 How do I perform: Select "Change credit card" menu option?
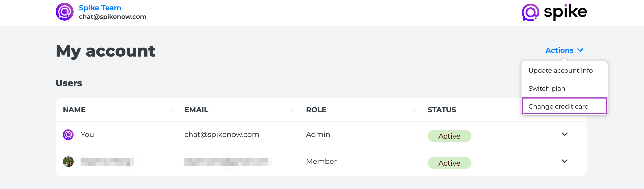point(558,106)
